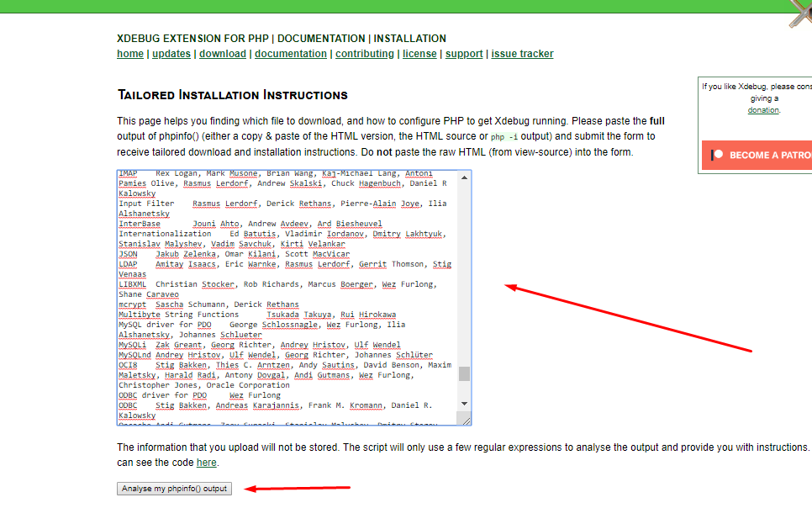This screenshot has height=508, width=812.
Task: Click the scrollbar track above the thumb
Action: click(x=464, y=269)
